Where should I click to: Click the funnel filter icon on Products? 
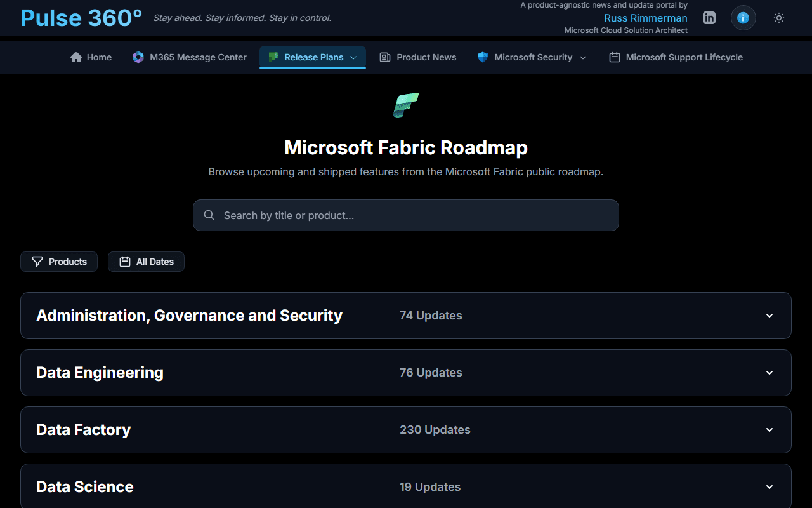point(37,262)
